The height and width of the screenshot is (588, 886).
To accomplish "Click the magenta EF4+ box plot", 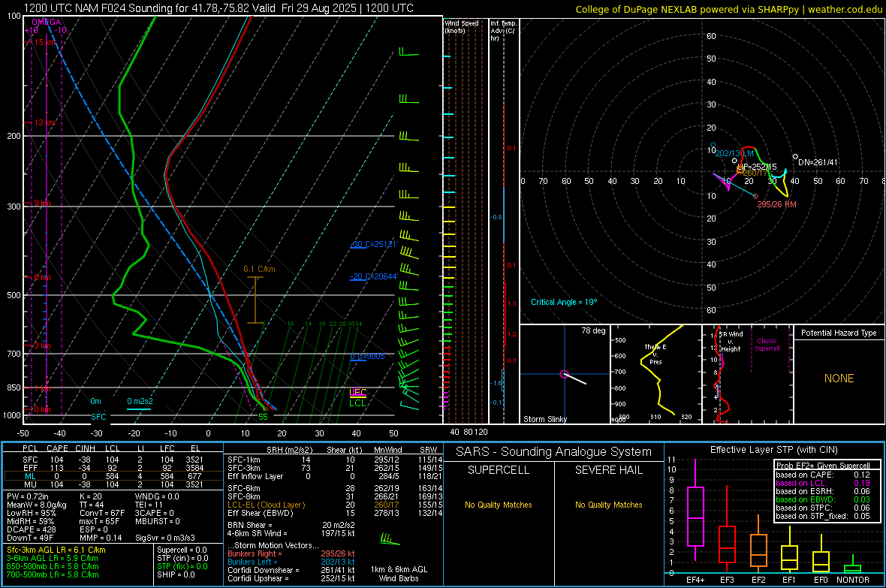I will [695, 516].
